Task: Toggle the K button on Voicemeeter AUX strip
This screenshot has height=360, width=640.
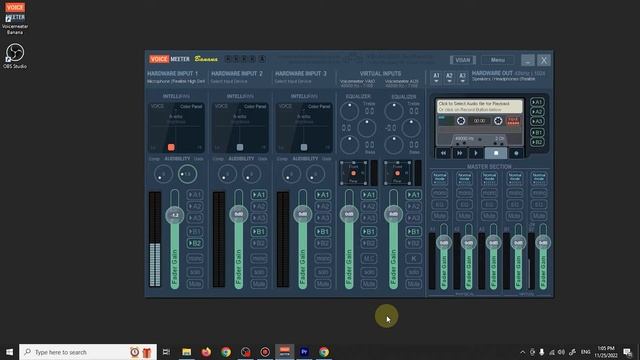Action: coord(413,258)
